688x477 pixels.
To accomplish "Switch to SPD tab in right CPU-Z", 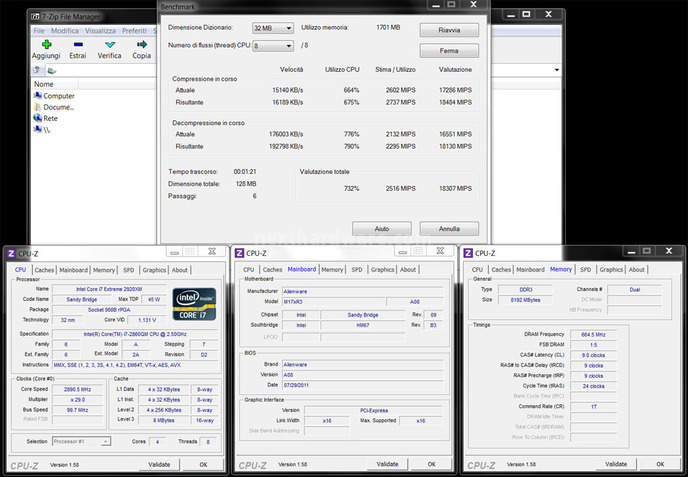I will 586,269.
